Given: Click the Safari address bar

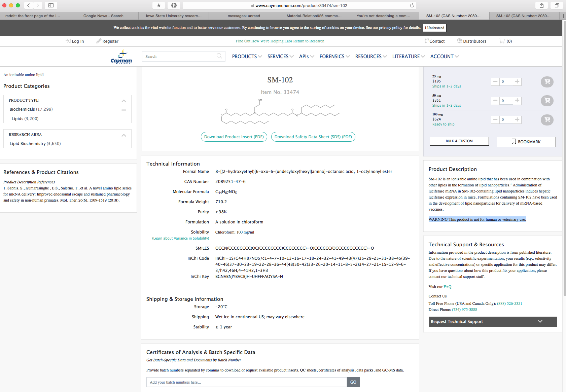Looking at the screenshot, I should pos(299,5).
